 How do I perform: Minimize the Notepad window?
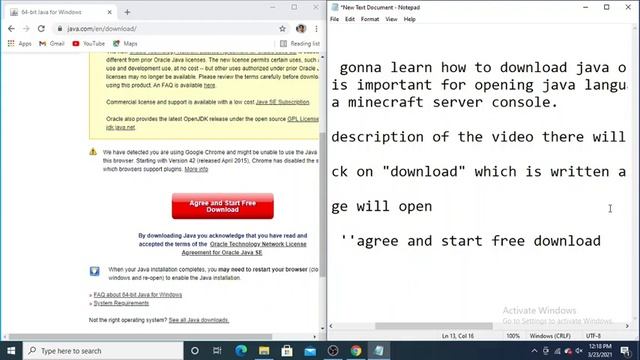pos(586,7)
